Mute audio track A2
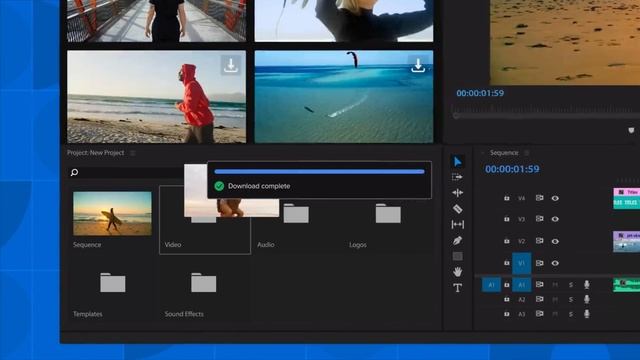The height and width of the screenshot is (360, 640). [x=555, y=299]
